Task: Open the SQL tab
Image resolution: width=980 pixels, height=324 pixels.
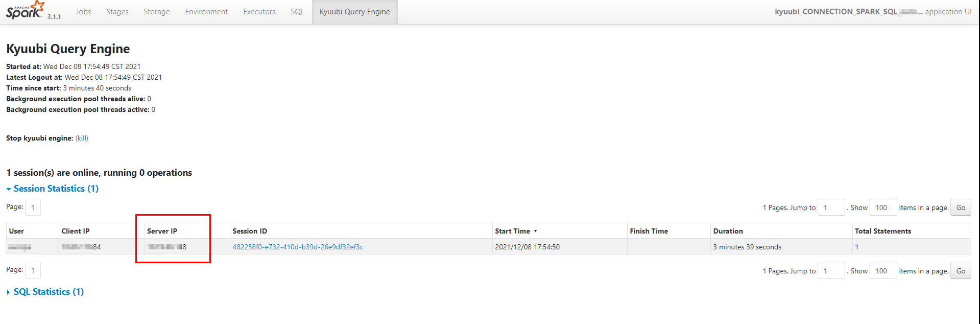Action: point(297,12)
